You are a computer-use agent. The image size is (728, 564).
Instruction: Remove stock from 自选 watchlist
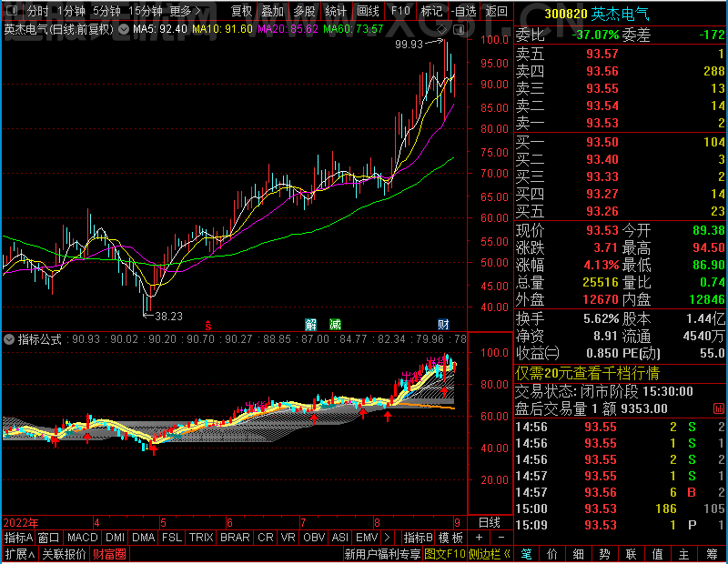pyautogui.click(x=464, y=11)
